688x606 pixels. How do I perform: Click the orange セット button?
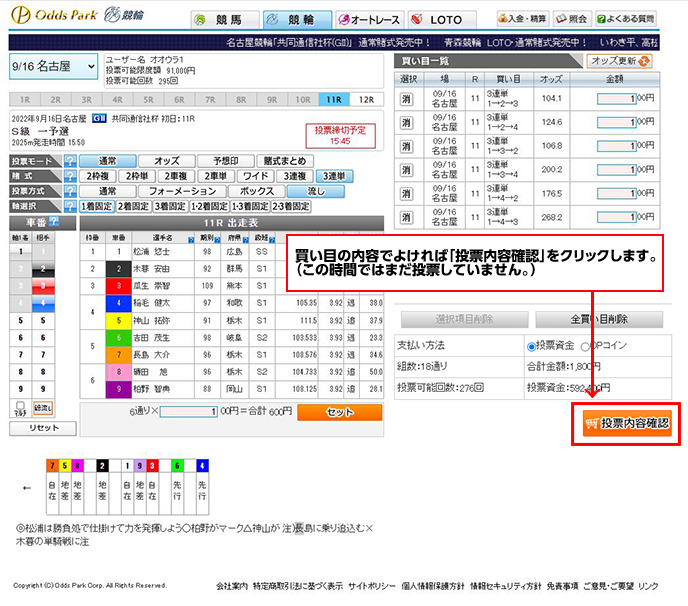340,412
